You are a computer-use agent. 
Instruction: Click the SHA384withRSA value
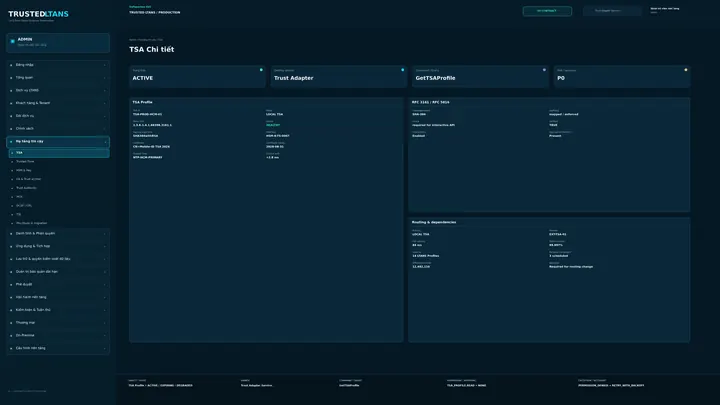pyautogui.click(x=146, y=136)
